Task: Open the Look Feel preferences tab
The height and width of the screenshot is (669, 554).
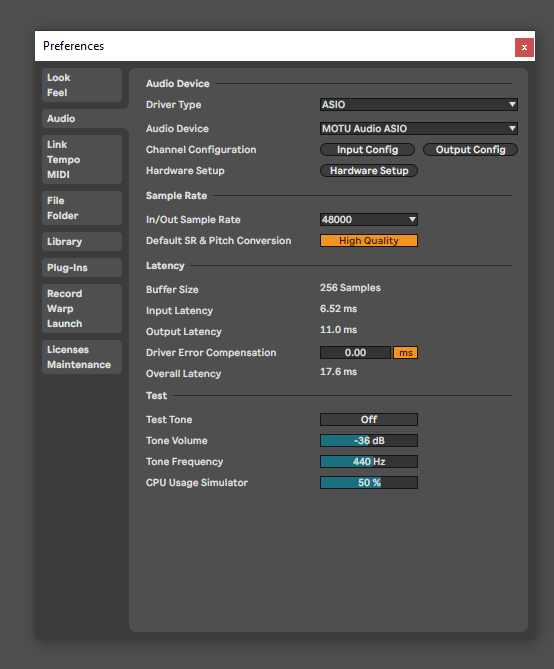Action: (82, 85)
